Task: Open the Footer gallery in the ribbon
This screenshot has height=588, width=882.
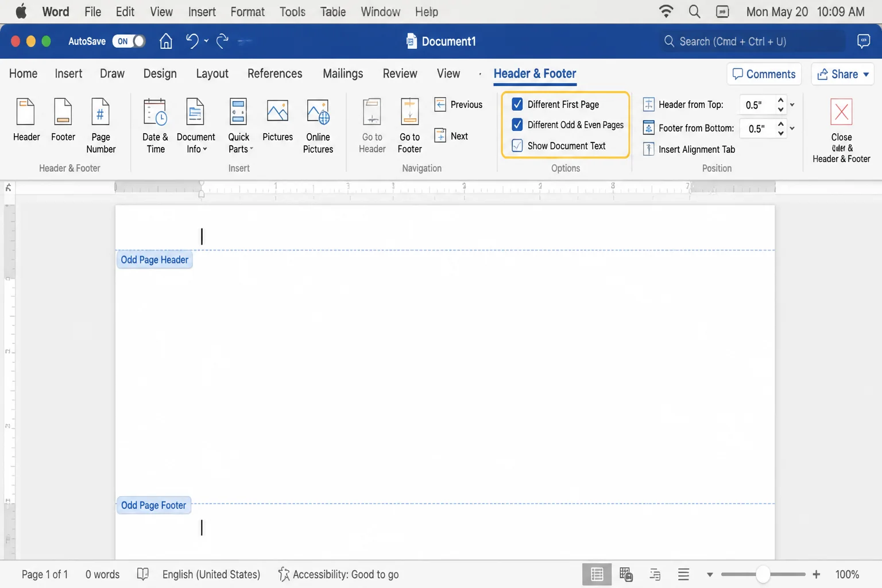Action: tap(63, 119)
